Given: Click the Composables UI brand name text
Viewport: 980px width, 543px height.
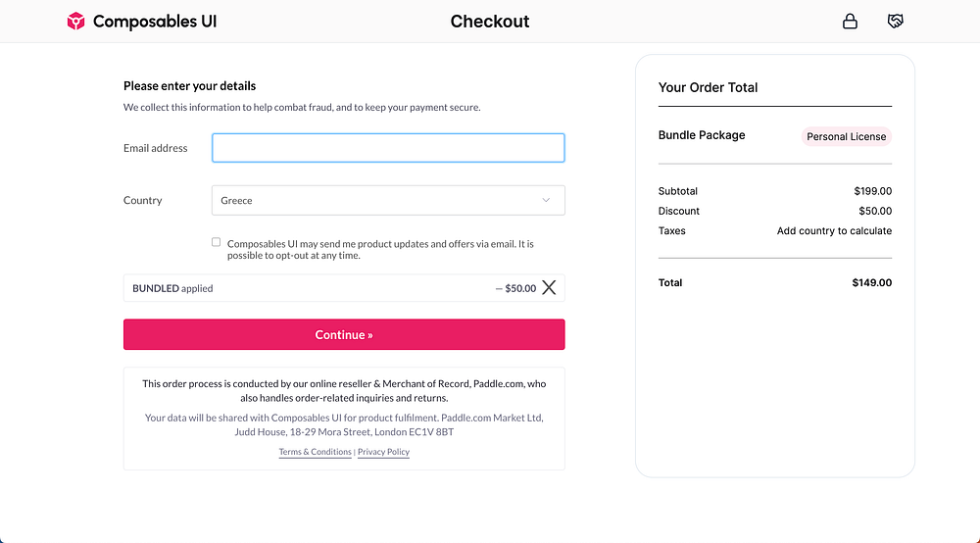Looking at the screenshot, I should 155,22.
